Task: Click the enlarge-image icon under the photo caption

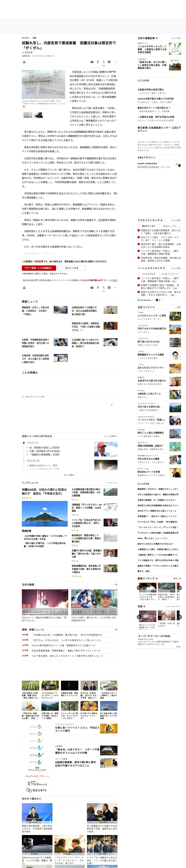Action: pos(24,106)
